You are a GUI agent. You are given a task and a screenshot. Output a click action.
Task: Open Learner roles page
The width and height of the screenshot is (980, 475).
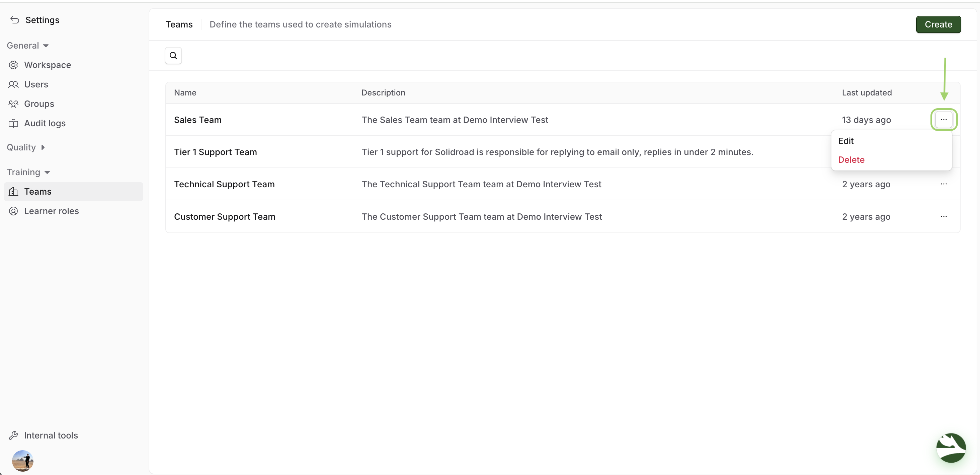click(x=73, y=210)
